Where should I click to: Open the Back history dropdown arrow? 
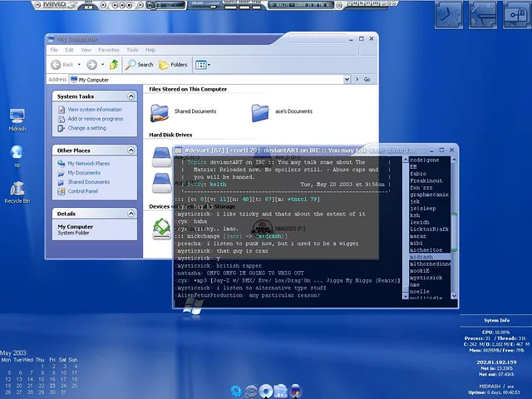tap(79, 65)
